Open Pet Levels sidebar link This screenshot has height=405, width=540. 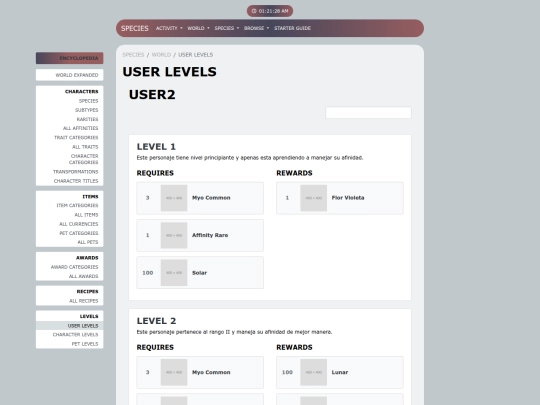pyautogui.click(x=85, y=344)
